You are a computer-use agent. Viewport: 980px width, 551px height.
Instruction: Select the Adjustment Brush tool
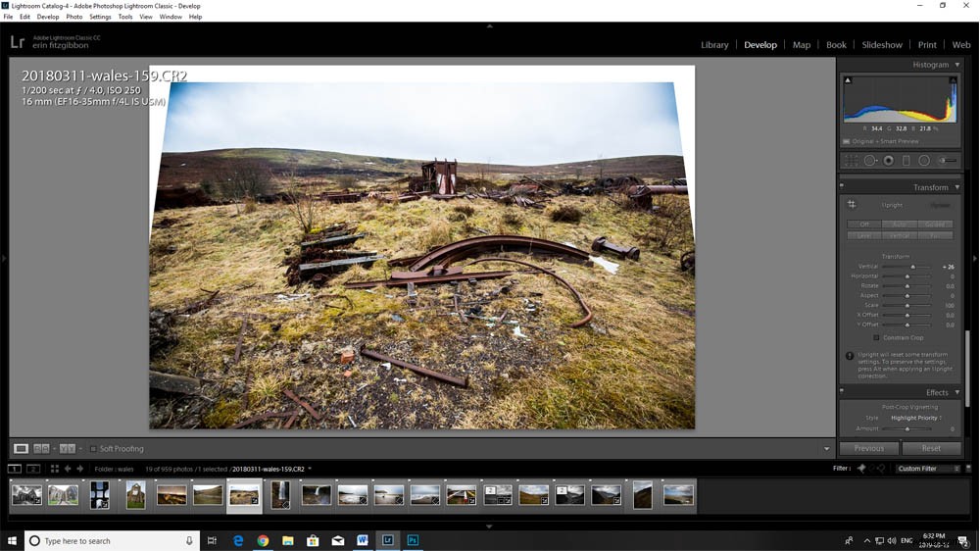tap(948, 161)
